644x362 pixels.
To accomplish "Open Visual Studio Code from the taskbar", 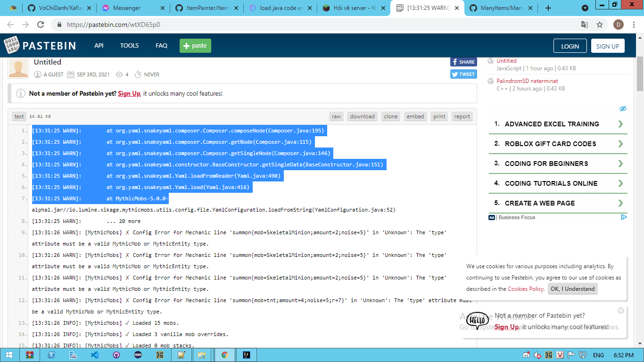I will pos(94,355).
